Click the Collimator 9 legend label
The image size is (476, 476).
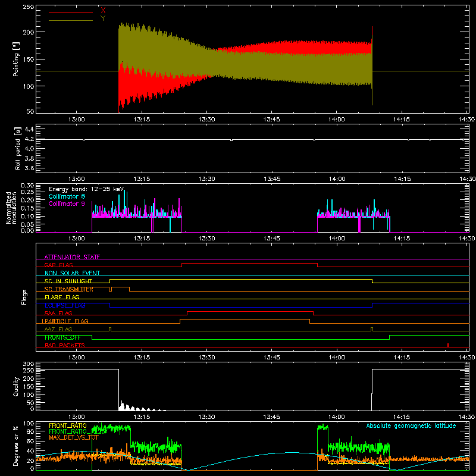(x=67, y=203)
